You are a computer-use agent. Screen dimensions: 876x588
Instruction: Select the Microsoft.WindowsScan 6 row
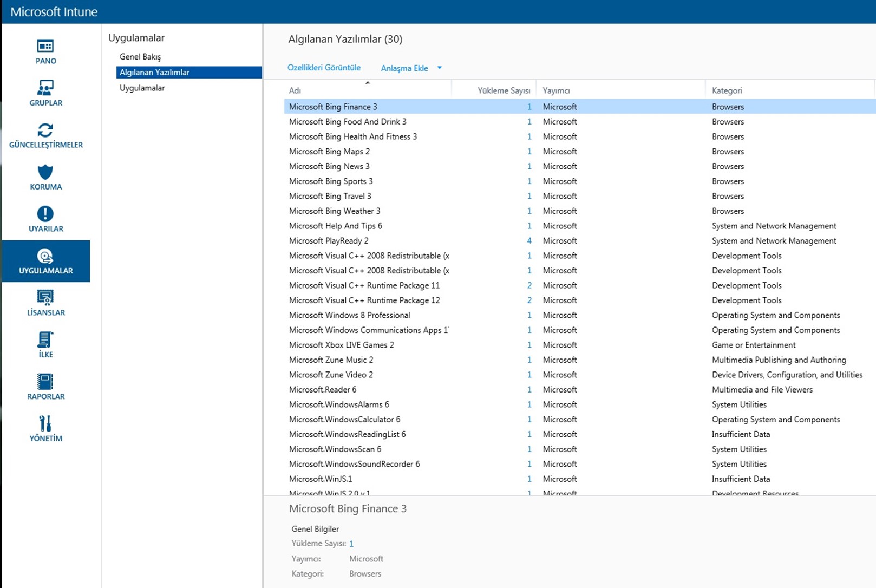pos(580,449)
